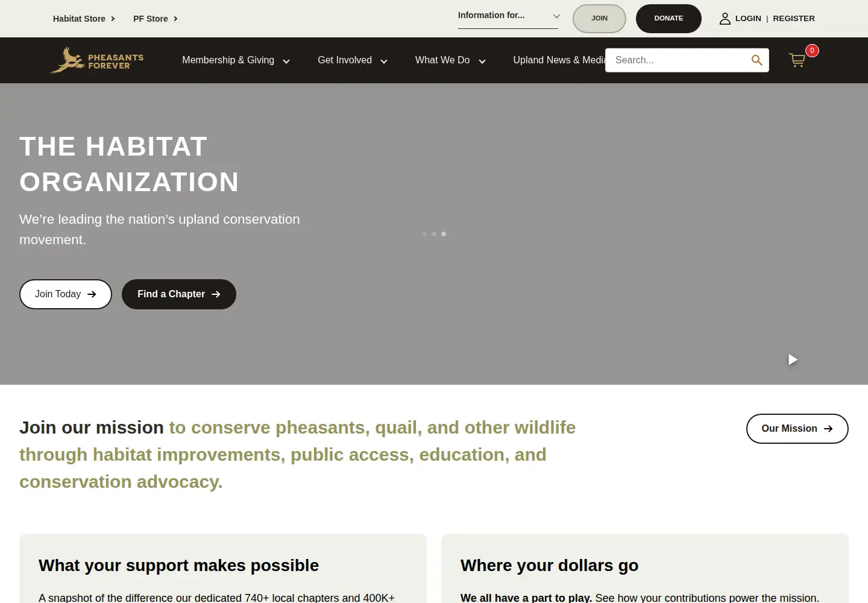Click the JOIN button

(599, 18)
